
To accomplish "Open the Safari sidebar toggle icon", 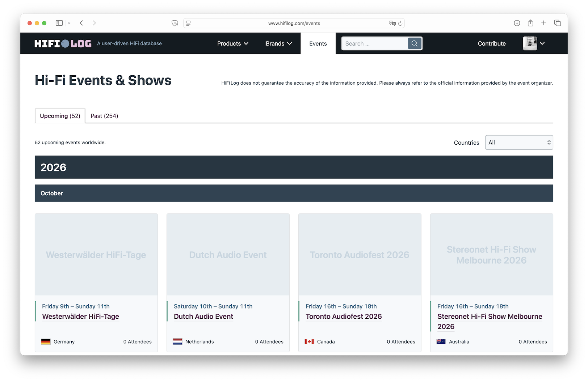I will point(59,23).
